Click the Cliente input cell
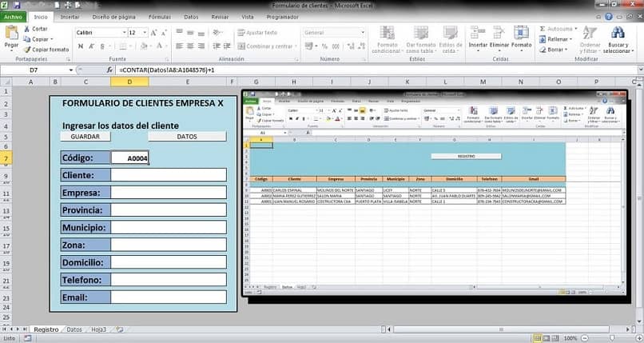 point(169,175)
